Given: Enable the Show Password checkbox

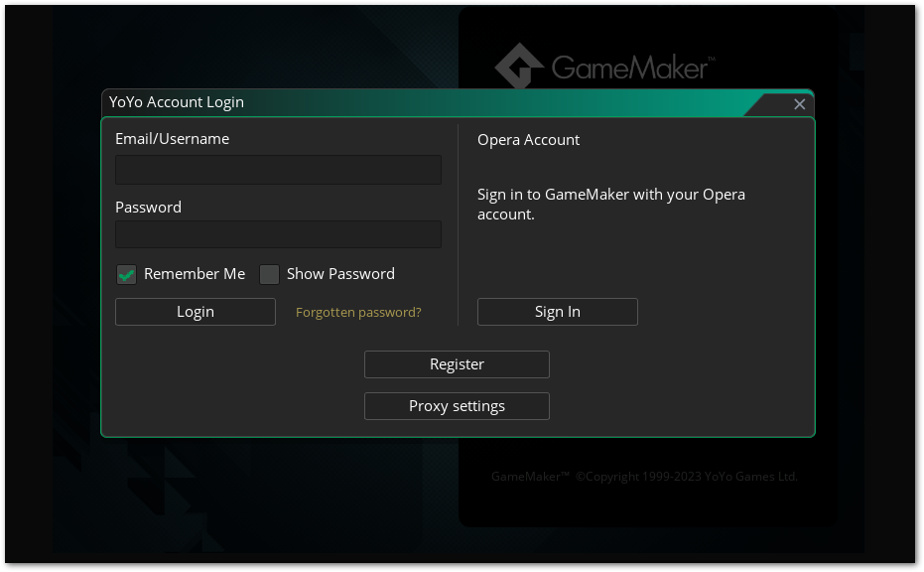Looking at the screenshot, I should [x=269, y=275].
